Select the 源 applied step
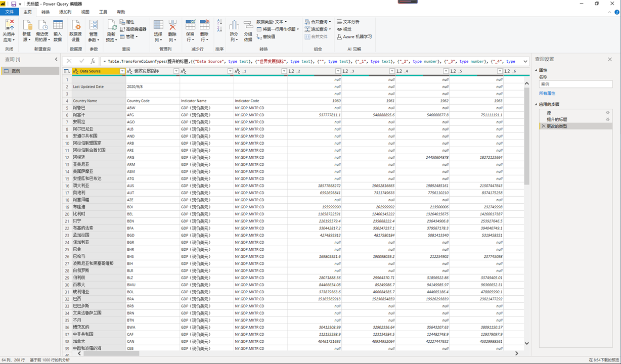Image resolution: width=621 pixels, height=364 pixels. click(549, 112)
